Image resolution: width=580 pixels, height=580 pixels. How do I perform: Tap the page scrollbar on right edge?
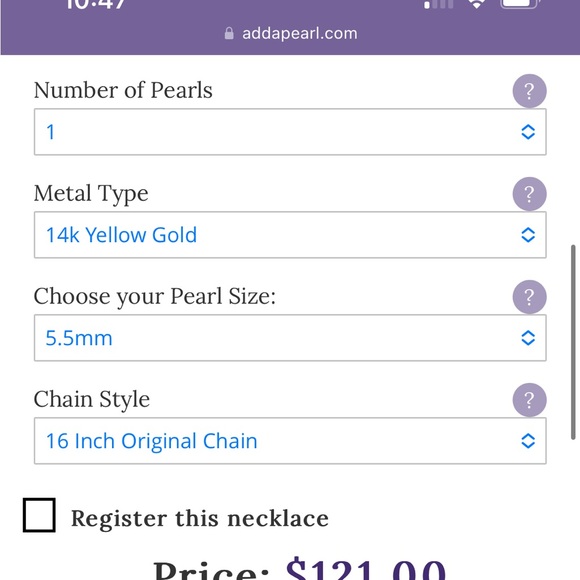pyautogui.click(x=573, y=342)
